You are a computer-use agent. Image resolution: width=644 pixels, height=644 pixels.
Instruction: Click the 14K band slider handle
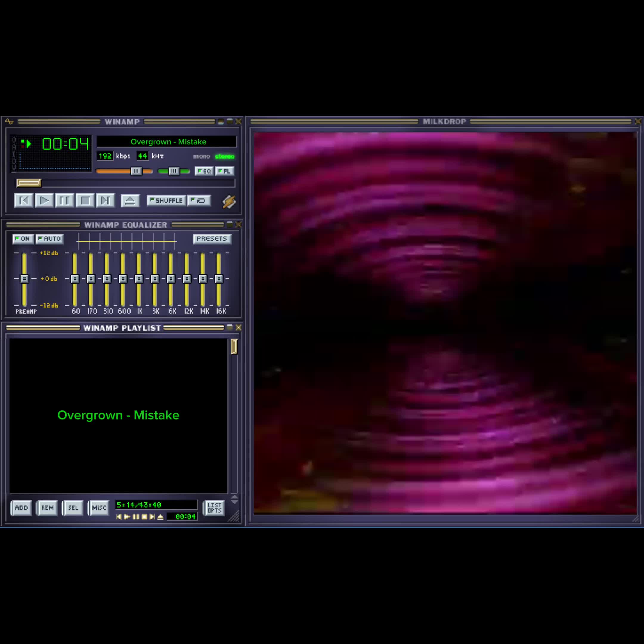tap(203, 279)
